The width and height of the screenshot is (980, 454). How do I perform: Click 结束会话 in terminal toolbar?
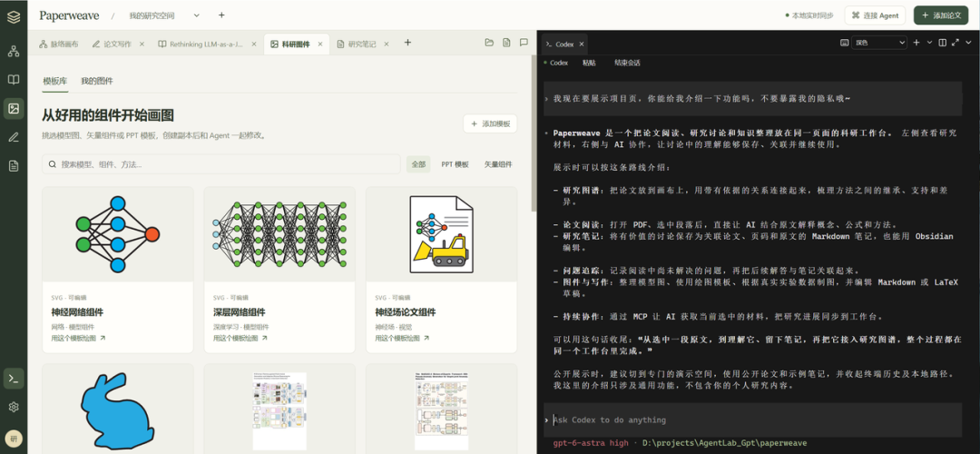coord(627,64)
